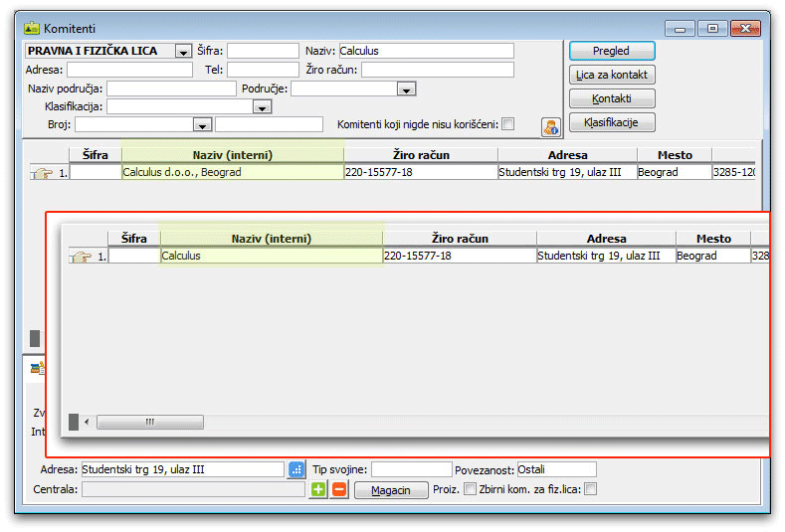Sort by the Žiro račun column header

[420, 155]
